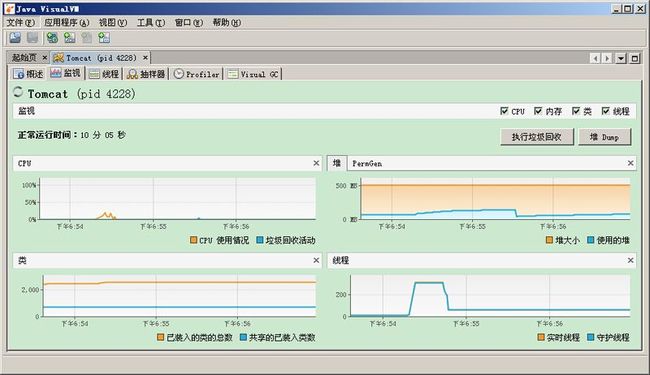Open the 文件(F) menu
The height and width of the screenshot is (375, 650).
20,22
